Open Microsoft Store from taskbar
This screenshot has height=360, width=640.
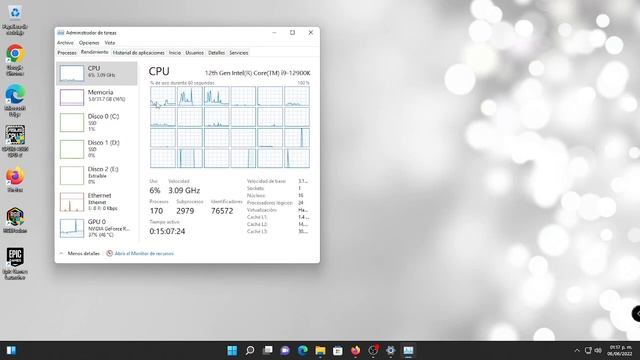(x=338, y=351)
